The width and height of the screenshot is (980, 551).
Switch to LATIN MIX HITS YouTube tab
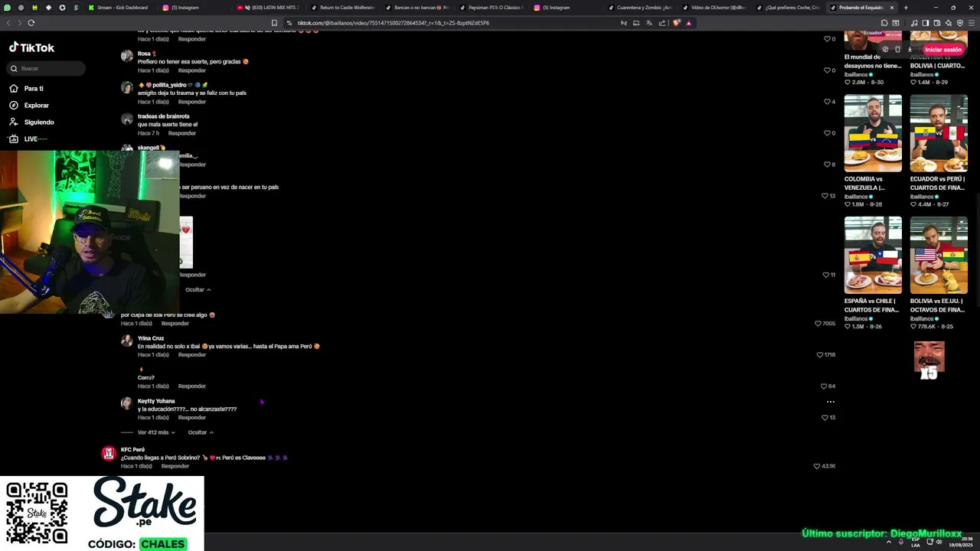click(269, 8)
